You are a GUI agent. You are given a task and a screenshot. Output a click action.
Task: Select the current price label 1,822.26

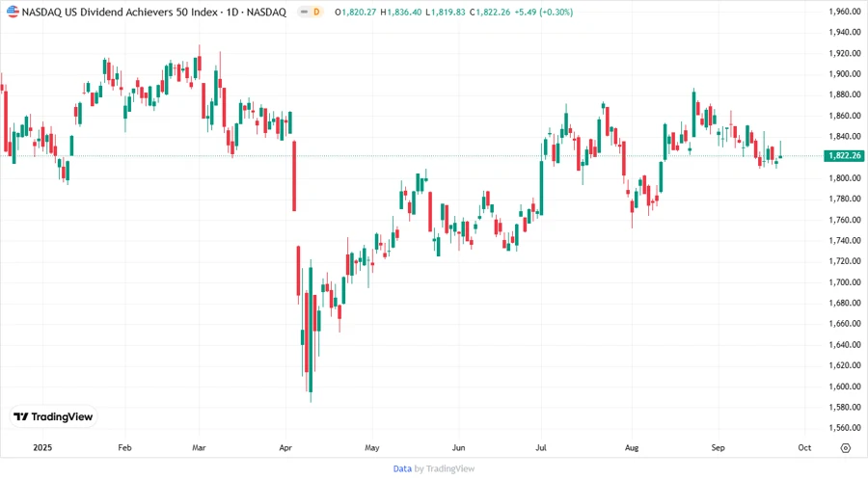click(x=844, y=156)
